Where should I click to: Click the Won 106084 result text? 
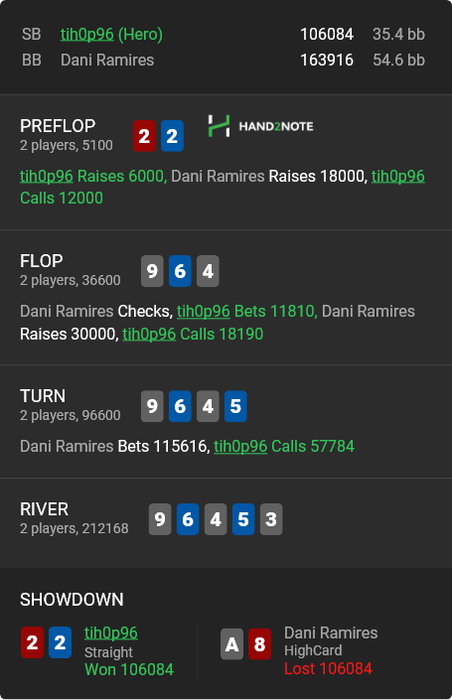click(x=129, y=670)
